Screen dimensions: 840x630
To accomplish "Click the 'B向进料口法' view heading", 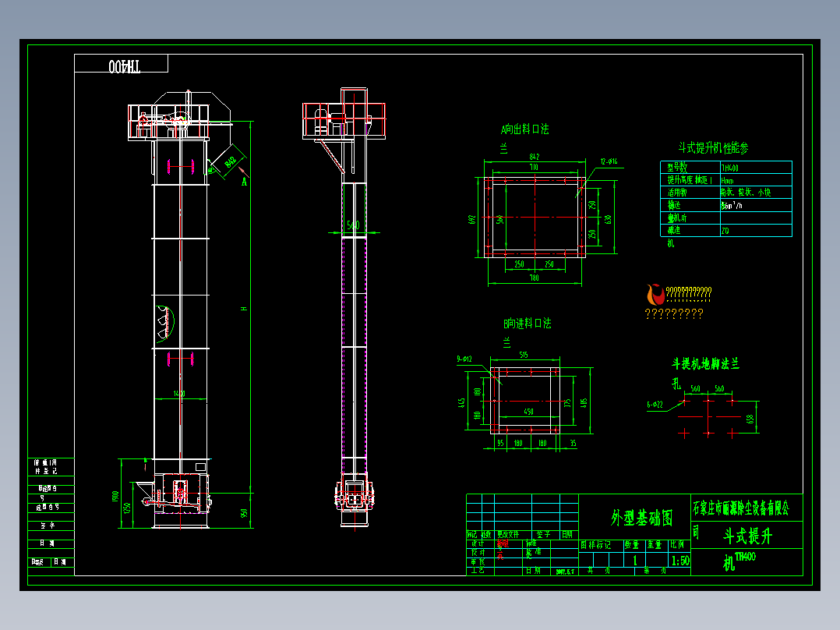I will click(527, 324).
